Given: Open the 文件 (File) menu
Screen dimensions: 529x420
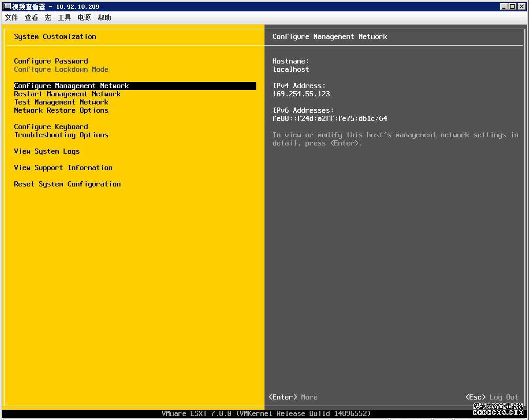Looking at the screenshot, I should (x=11, y=17).
